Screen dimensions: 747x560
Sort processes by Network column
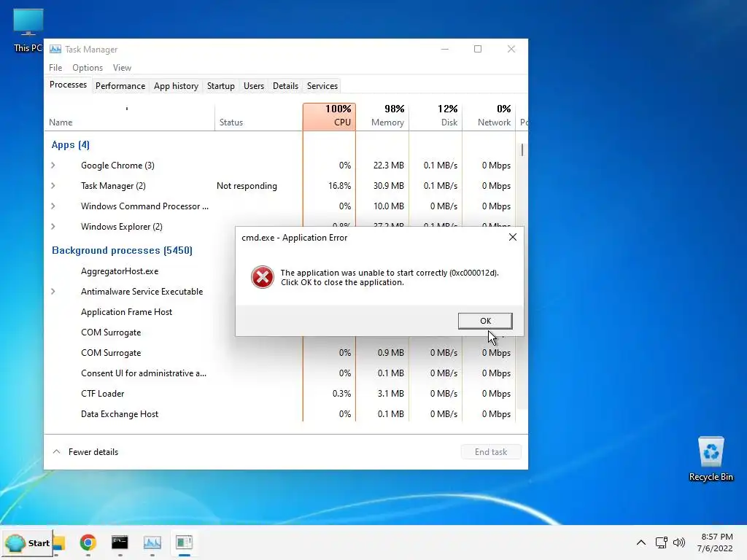(x=489, y=116)
